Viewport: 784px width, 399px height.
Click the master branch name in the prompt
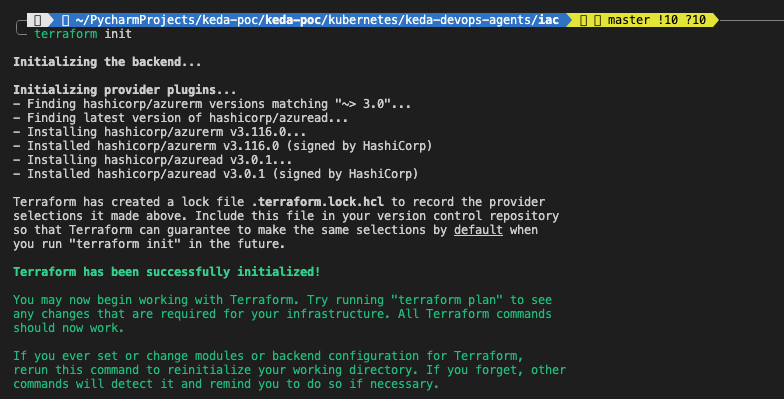(629, 20)
